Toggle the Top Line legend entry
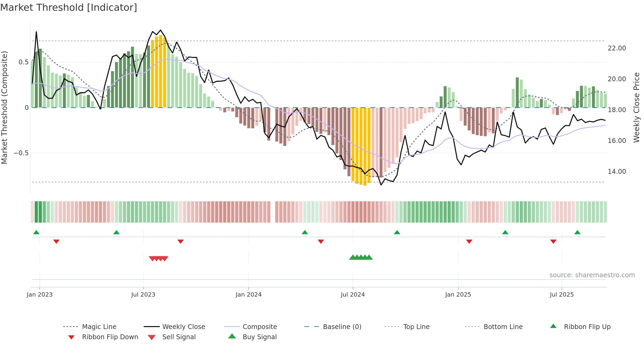644x362 pixels. pos(407,327)
